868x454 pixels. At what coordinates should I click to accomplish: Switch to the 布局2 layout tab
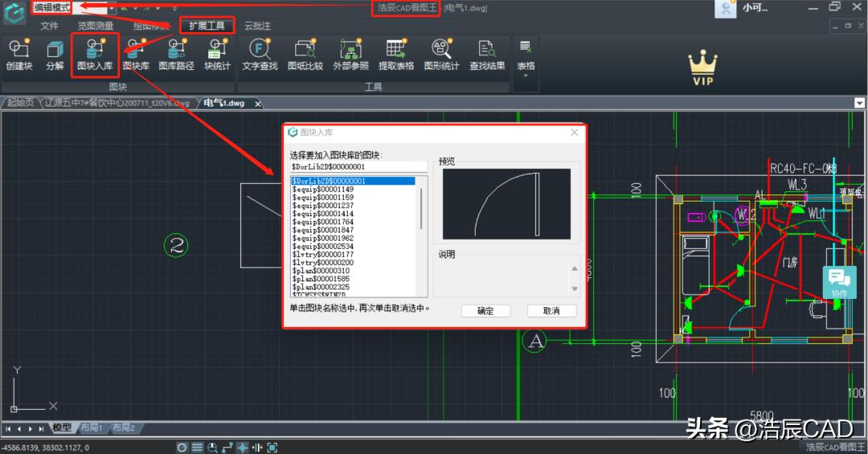coord(124,428)
